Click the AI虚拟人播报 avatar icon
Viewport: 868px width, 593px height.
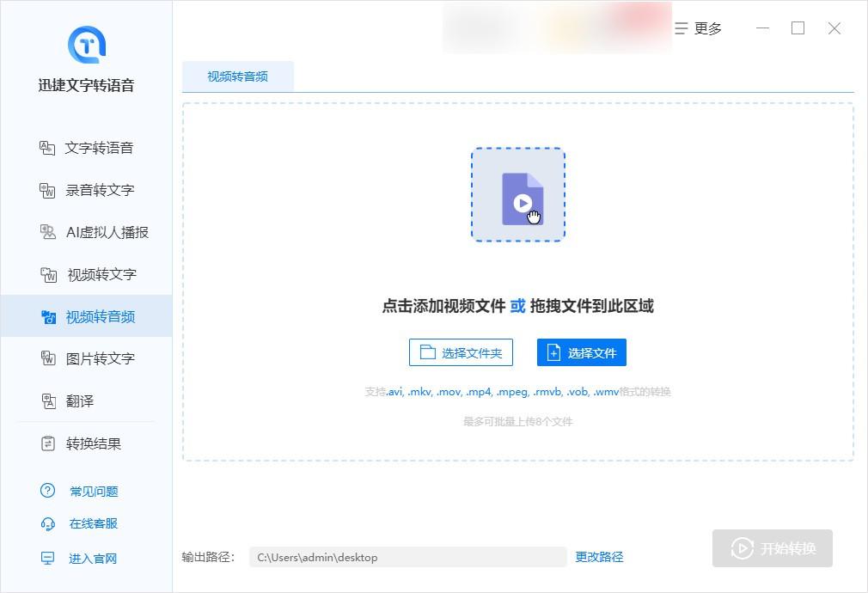point(47,232)
